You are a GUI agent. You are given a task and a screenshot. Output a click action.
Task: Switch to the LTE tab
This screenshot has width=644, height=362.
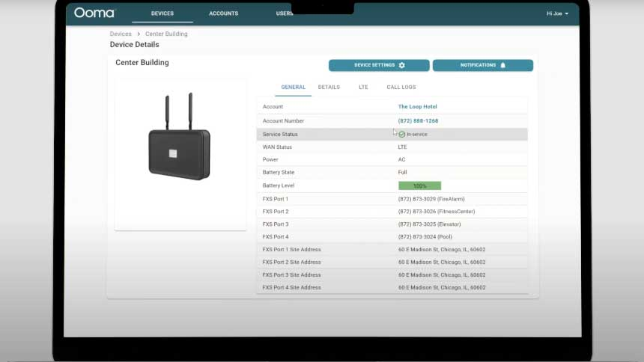(x=363, y=88)
